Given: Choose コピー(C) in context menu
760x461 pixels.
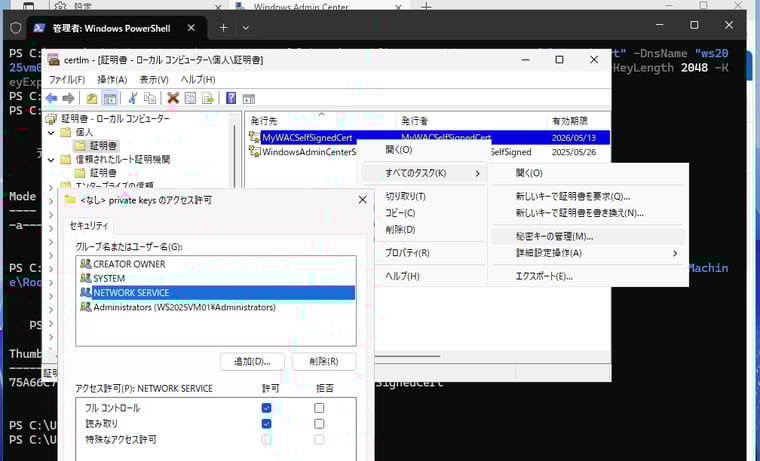Looking at the screenshot, I should point(423,213).
